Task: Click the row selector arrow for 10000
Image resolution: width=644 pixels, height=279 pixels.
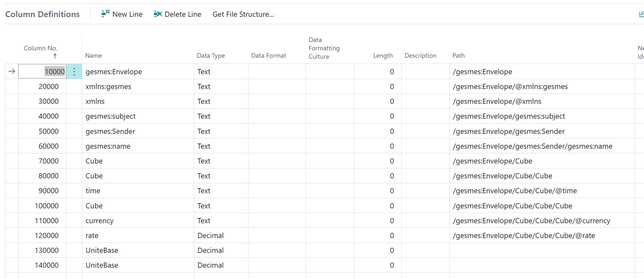Action: point(12,72)
